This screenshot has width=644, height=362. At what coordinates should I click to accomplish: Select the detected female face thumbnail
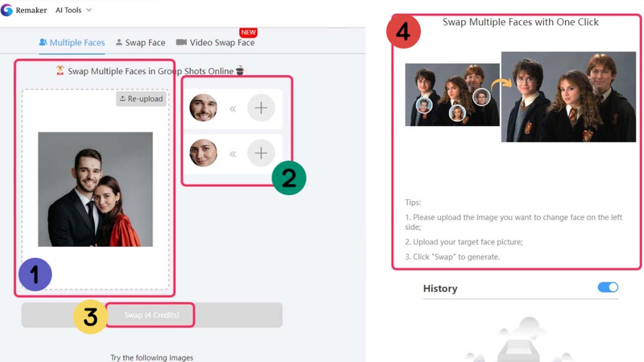point(203,153)
